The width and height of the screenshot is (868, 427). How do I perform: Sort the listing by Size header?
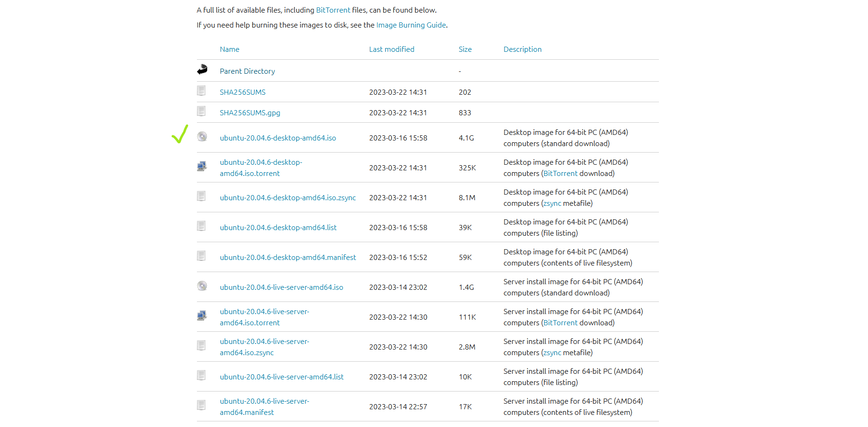click(465, 49)
